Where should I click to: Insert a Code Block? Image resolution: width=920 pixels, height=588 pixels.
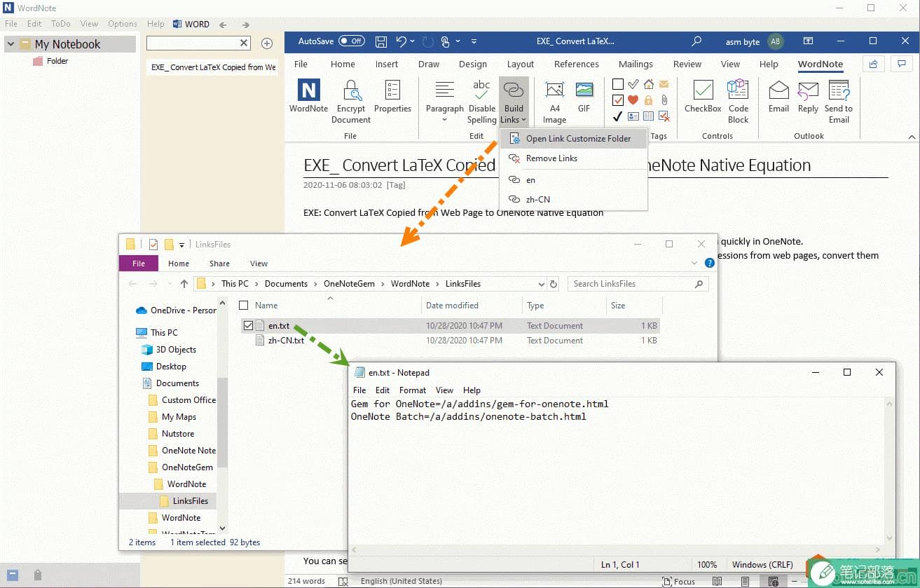[738, 102]
